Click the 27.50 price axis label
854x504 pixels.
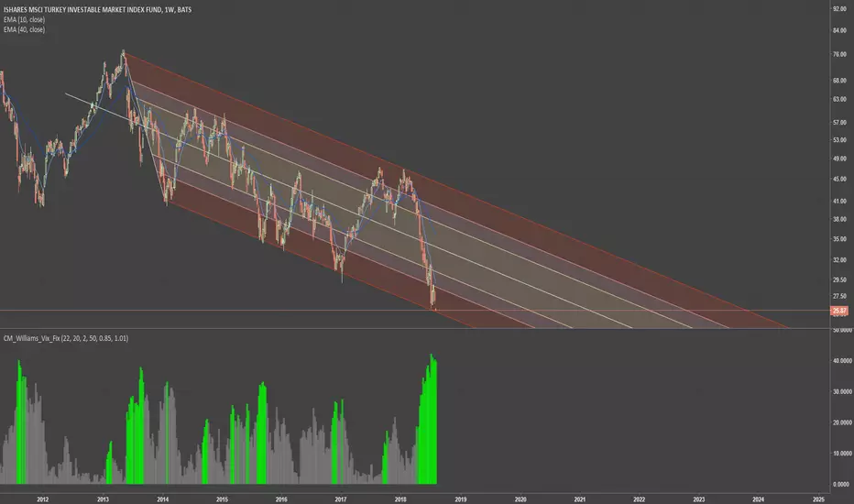coord(839,296)
